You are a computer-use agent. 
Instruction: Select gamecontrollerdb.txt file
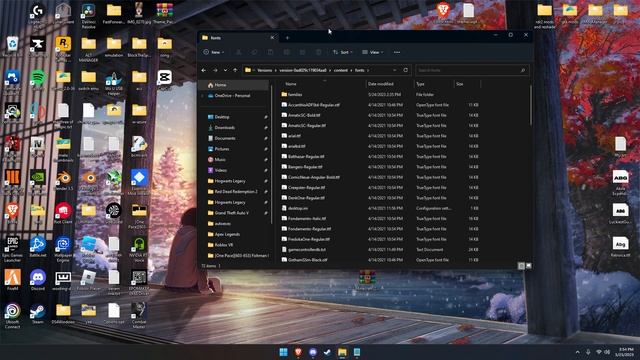pyautogui.click(x=380, y=249)
